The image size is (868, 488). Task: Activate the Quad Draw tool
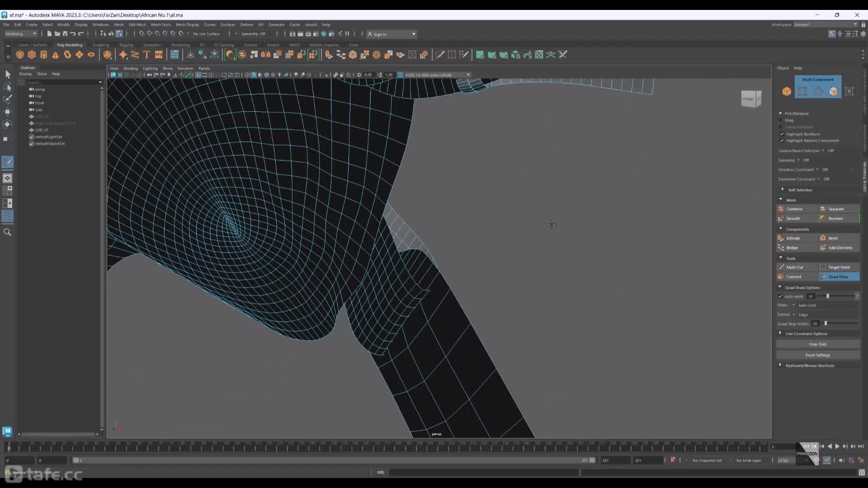click(x=839, y=277)
